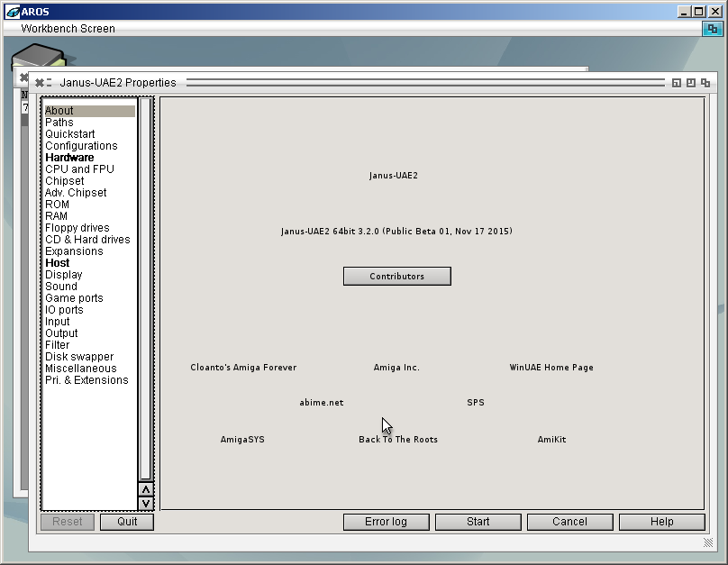Open Input settings
Viewport: 728px width, 565px height.
point(89,322)
